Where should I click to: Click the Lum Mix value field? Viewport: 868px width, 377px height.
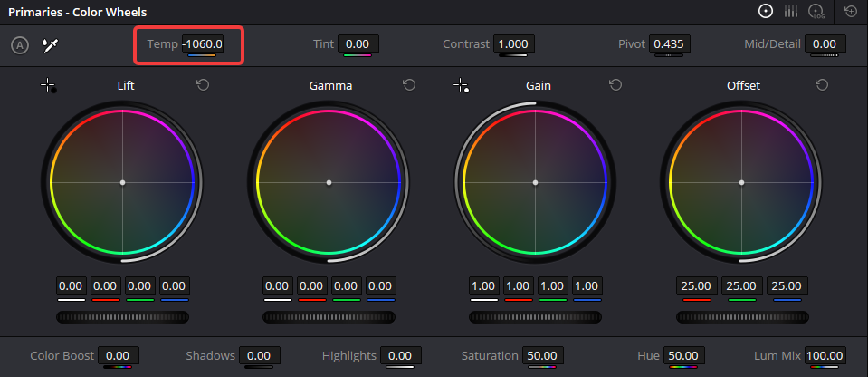(825, 355)
